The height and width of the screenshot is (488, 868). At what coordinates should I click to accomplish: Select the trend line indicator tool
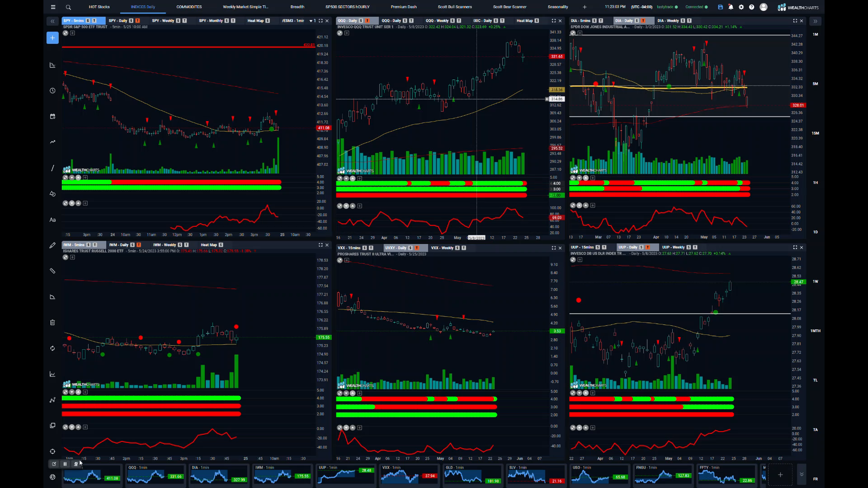(x=52, y=142)
